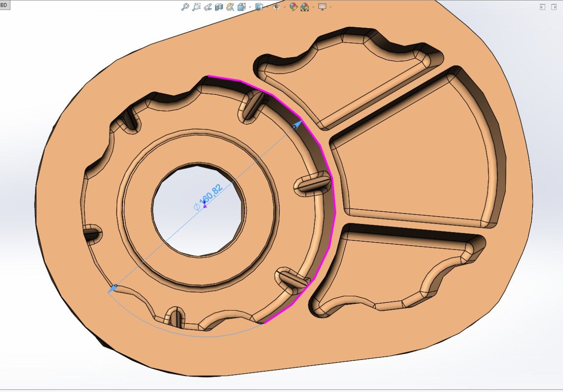Screen dimensions: 563x392
Task: Click the Apply Scene icon
Action: (x=304, y=7)
